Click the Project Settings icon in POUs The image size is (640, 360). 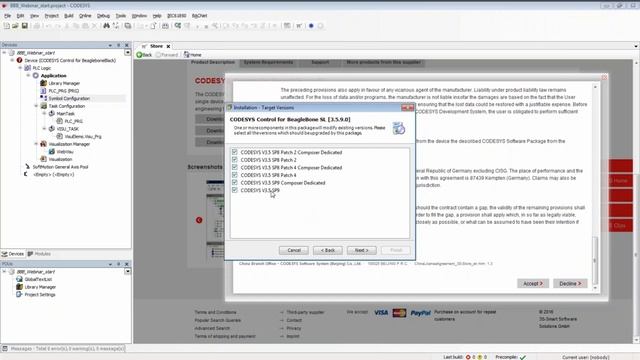click(x=19, y=294)
